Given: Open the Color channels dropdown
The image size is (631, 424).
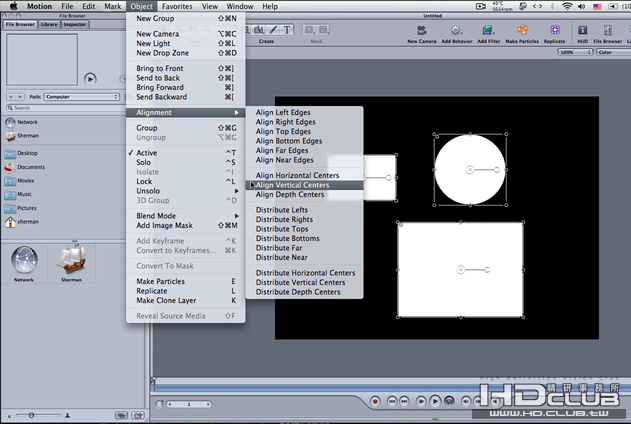Looking at the screenshot, I should pos(613,52).
